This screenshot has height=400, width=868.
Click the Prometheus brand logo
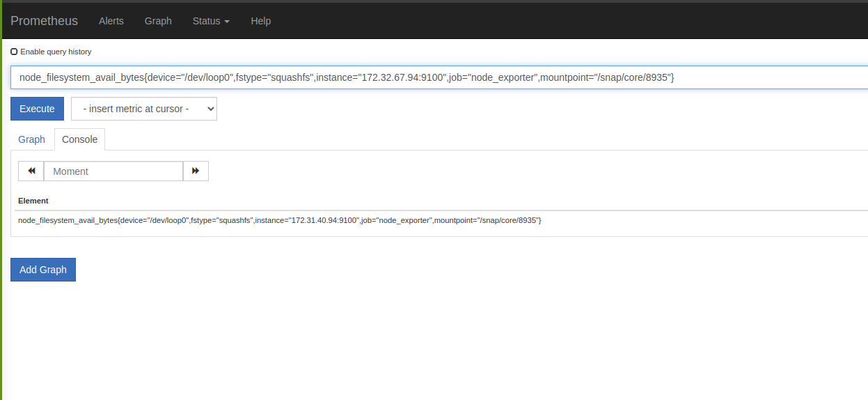[44, 21]
